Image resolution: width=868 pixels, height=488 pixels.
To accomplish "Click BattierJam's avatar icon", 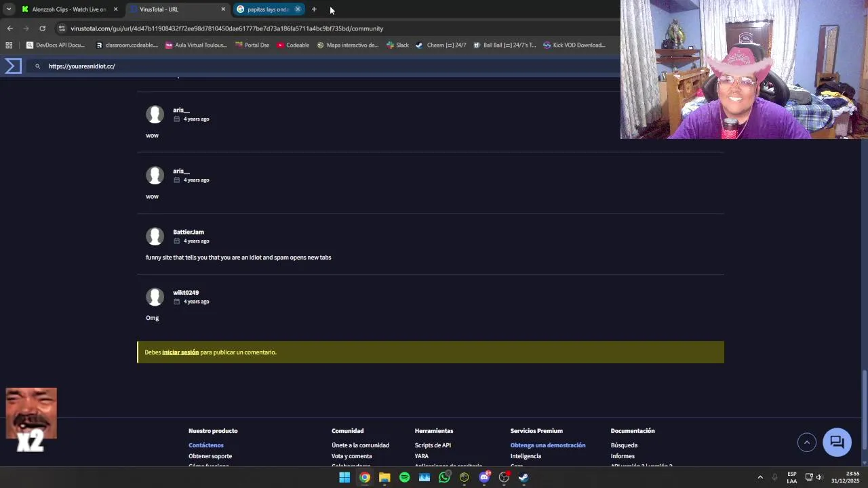I will (x=155, y=236).
